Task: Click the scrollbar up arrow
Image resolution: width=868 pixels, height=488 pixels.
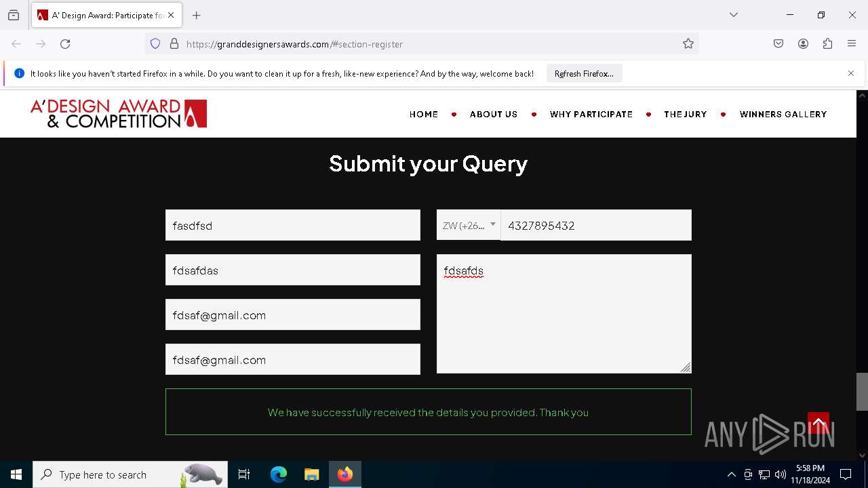Action: point(862,96)
